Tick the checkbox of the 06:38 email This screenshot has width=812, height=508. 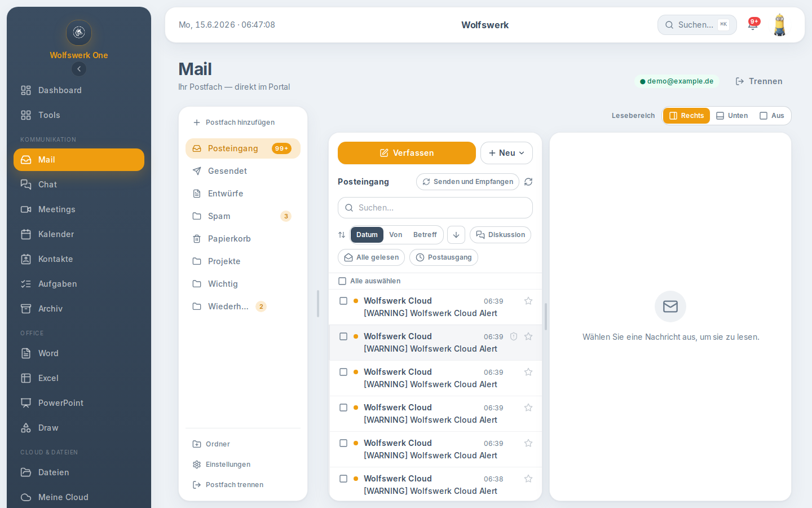[x=343, y=479]
